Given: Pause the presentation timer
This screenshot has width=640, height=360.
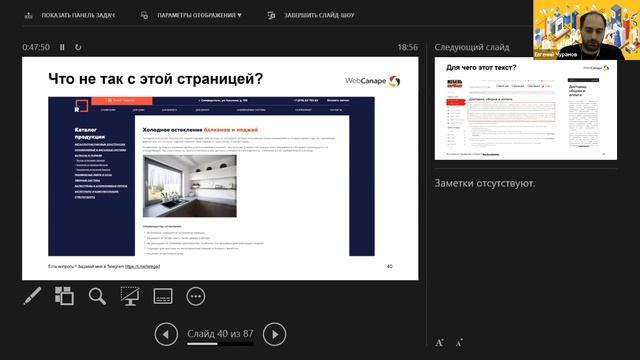Looking at the screenshot, I should (x=62, y=47).
